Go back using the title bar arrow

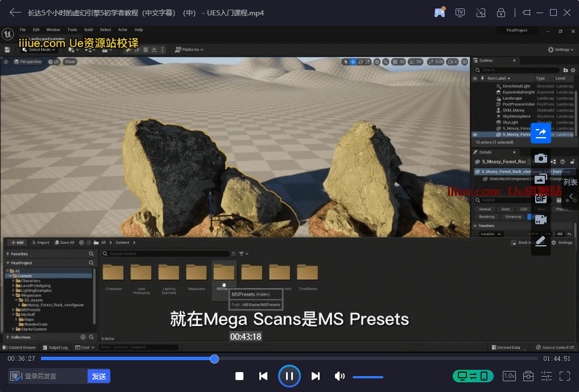pyautogui.click(x=15, y=13)
